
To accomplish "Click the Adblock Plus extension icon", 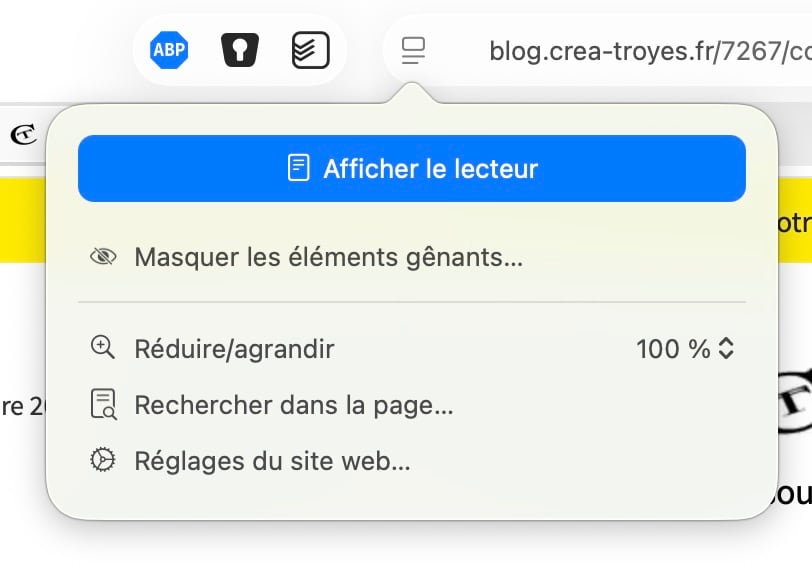I will (169, 49).
